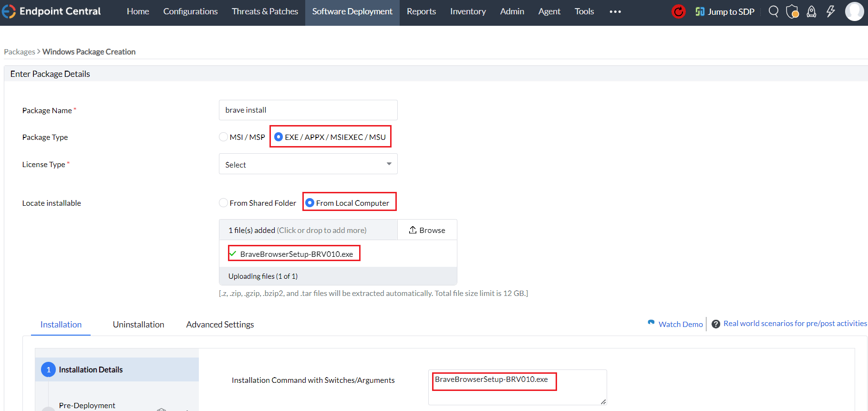Select the Pre-Deployment step

(x=87, y=405)
